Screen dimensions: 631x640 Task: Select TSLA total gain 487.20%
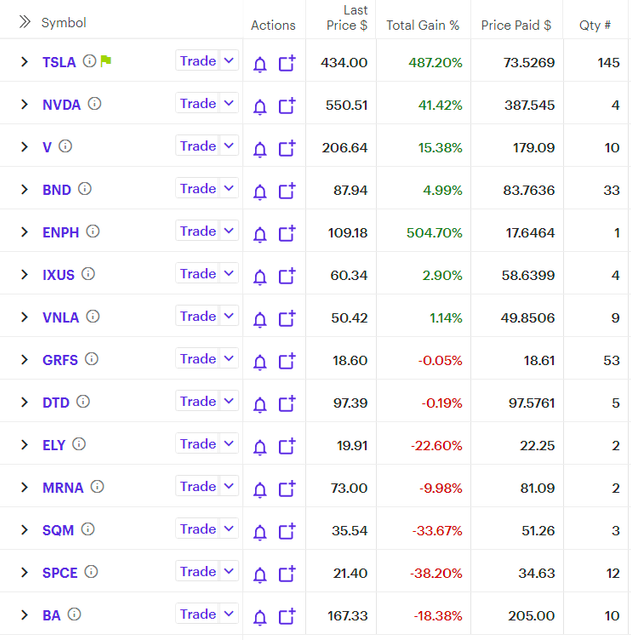tap(435, 62)
